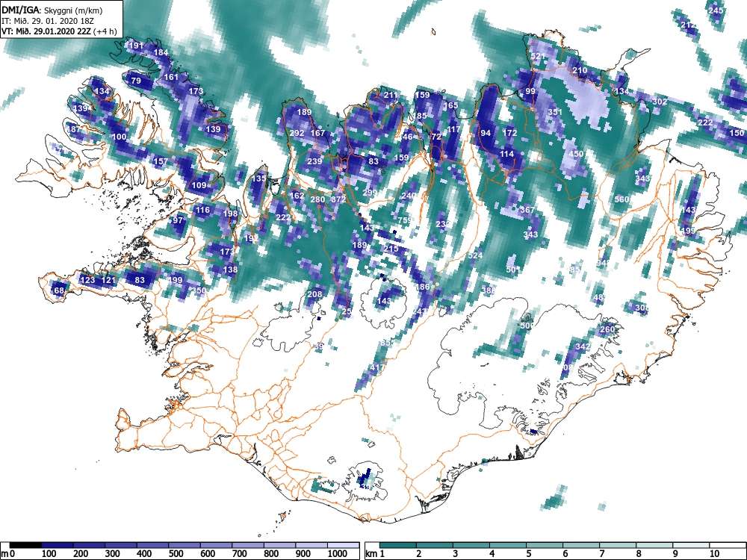Viewport: 747px width, 560px height.
Task: Click the 'DMI/IGA: Skyggni (m/km)' title
Action: click(52, 10)
